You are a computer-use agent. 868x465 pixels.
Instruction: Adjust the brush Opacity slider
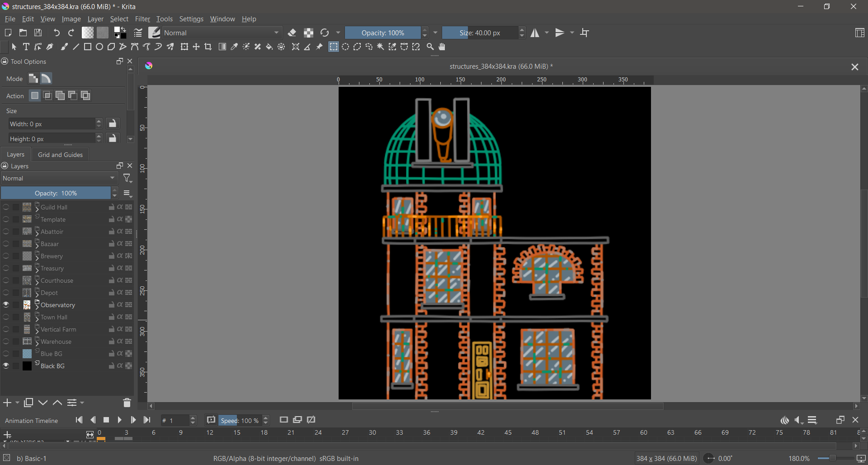[382, 33]
